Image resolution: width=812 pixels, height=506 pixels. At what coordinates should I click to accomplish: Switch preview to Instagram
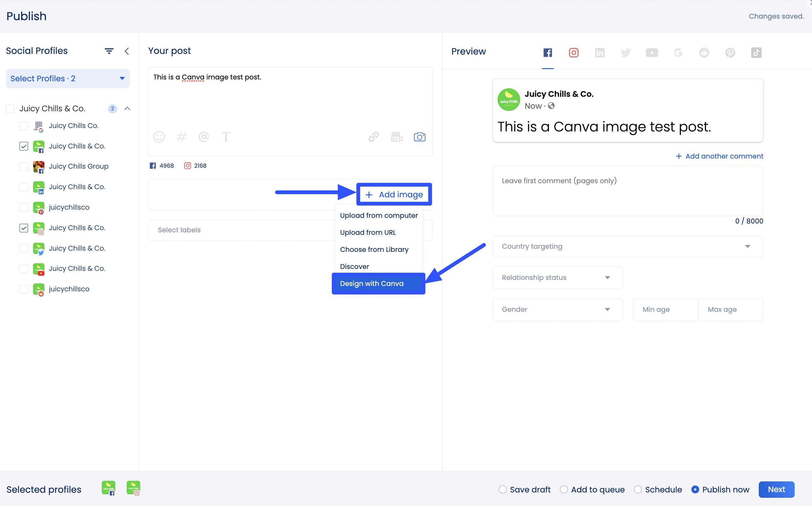tap(573, 53)
